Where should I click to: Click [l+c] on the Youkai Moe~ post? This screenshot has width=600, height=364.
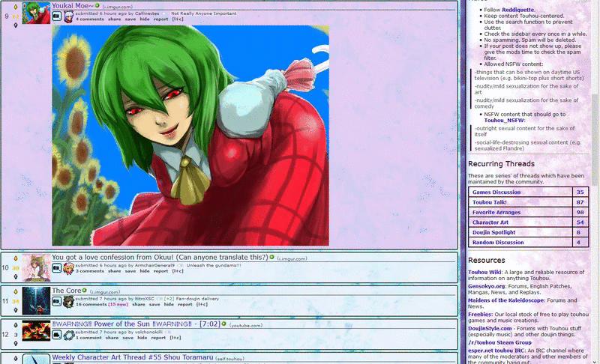click(x=178, y=19)
